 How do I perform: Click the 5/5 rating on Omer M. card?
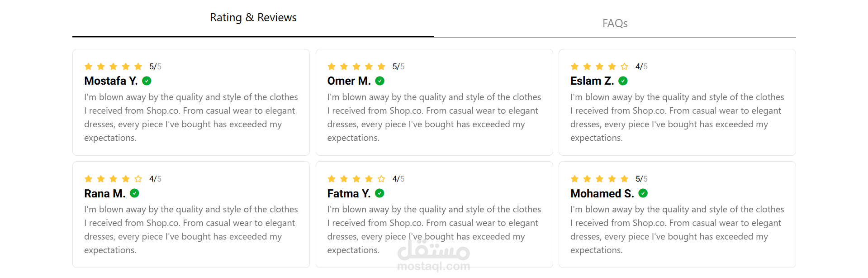pyautogui.click(x=398, y=67)
